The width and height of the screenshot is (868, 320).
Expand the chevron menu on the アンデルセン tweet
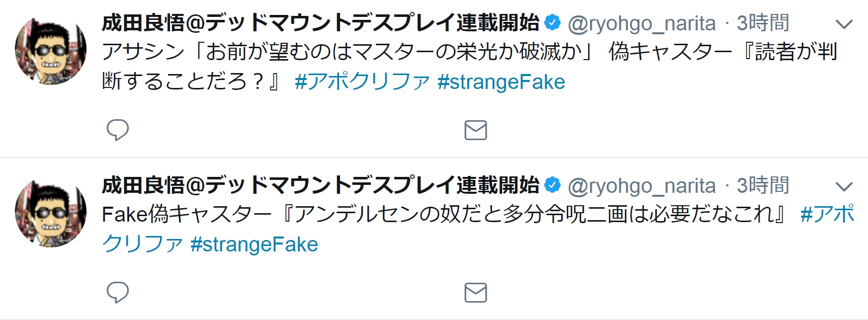[x=844, y=186]
